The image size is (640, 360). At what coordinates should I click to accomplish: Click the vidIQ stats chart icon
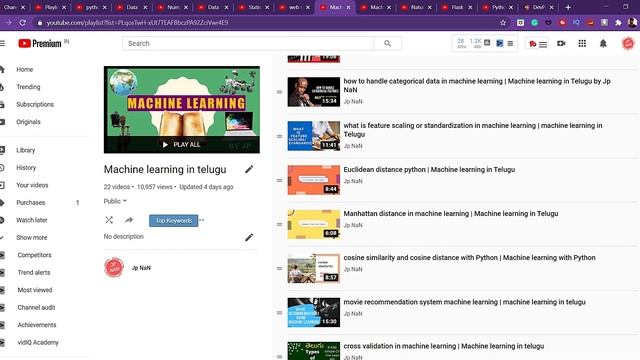487,42
